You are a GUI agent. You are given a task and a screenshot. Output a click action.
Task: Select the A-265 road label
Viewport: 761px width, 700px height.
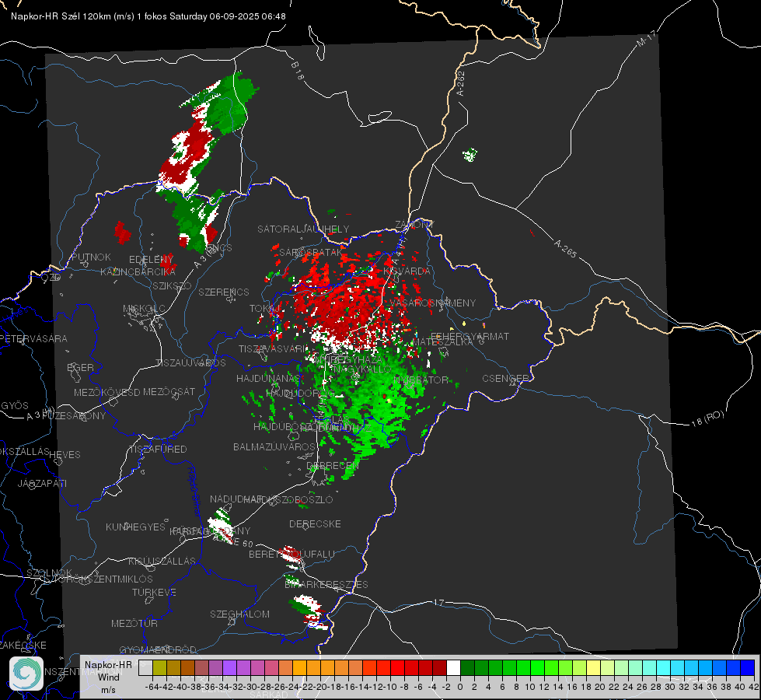[x=565, y=248]
